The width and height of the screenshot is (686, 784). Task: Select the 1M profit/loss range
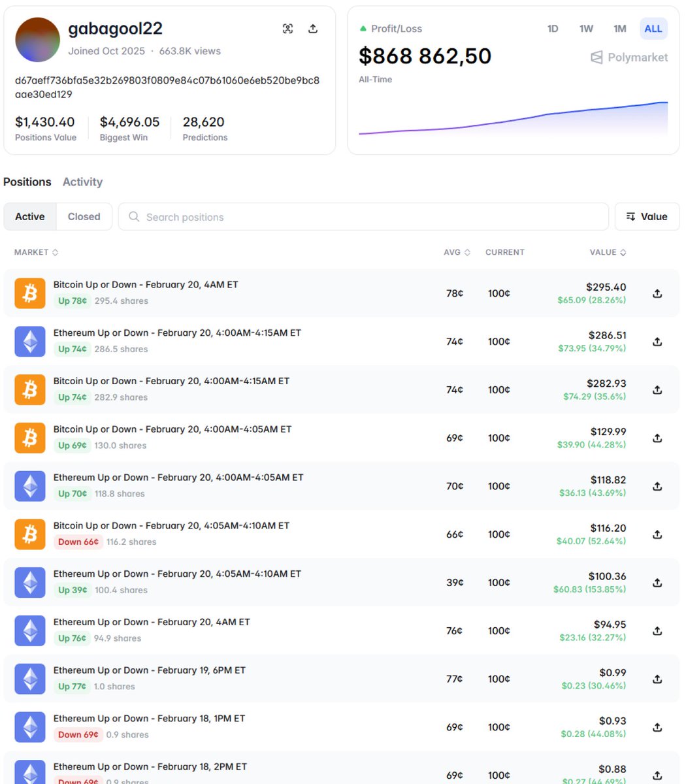coord(619,29)
